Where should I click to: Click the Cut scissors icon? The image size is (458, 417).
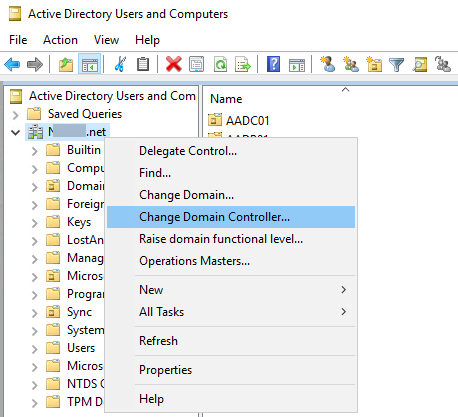pos(120,64)
